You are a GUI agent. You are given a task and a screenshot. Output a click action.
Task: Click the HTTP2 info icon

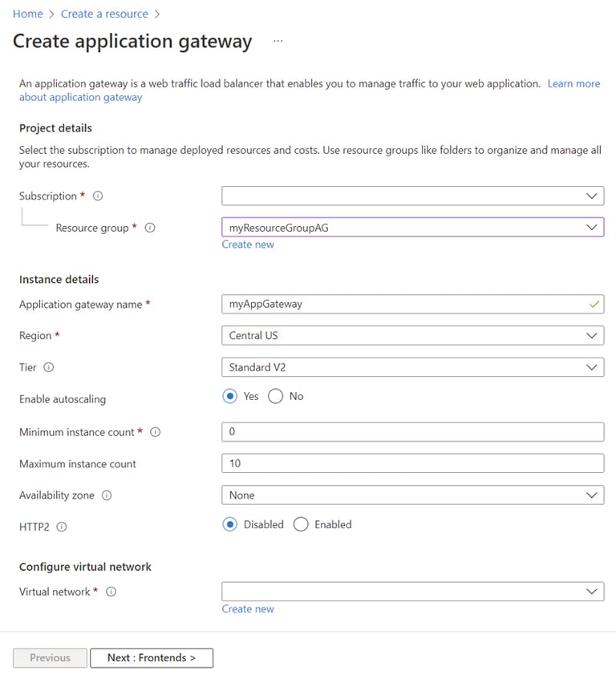63,527
